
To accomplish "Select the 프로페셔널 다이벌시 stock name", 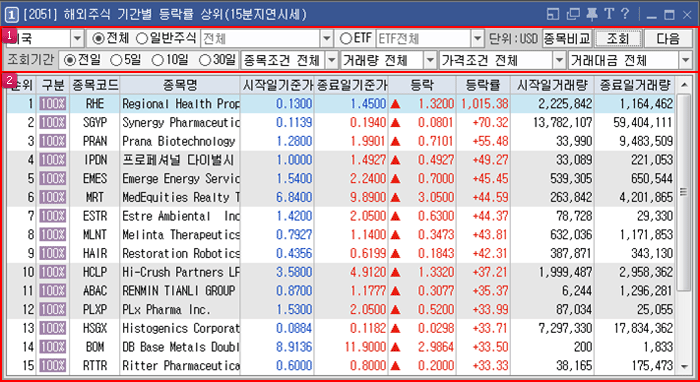I will (x=178, y=160).
